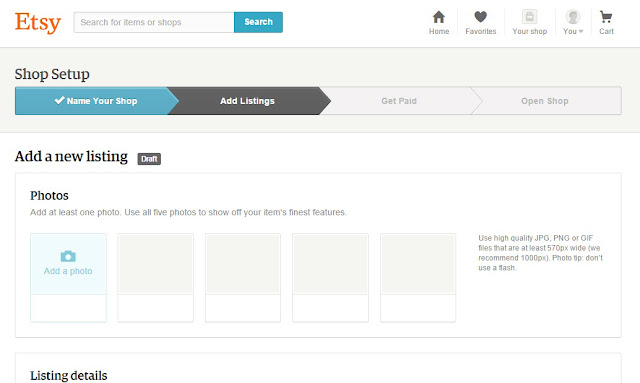Click the Your shop label
Viewport: 640px width, 383px height.
click(530, 31)
